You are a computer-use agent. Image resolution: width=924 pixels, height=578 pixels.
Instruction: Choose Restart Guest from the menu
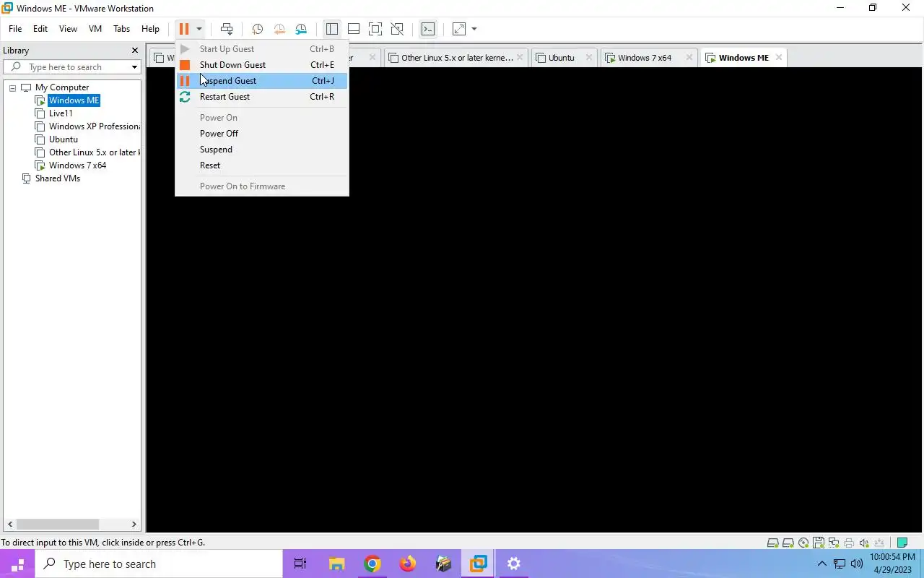(x=261, y=97)
